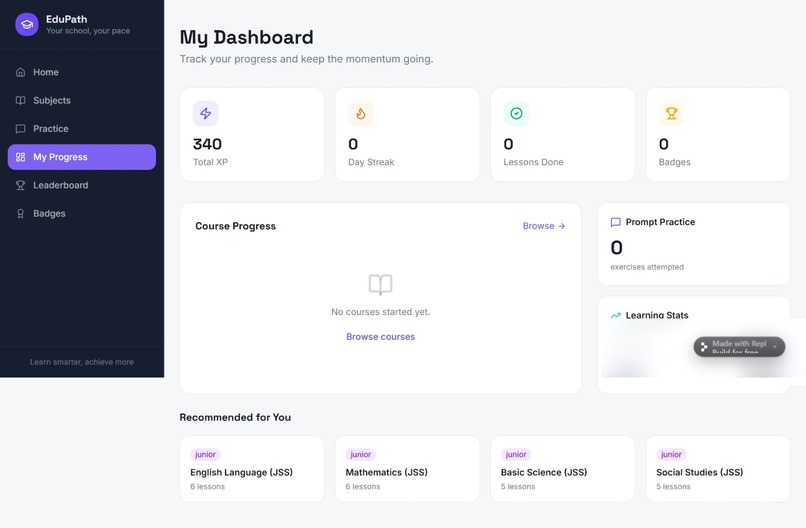Click the Day Streak flame icon
The height and width of the screenshot is (528, 806).
pyautogui.click(x=361, y=113)
